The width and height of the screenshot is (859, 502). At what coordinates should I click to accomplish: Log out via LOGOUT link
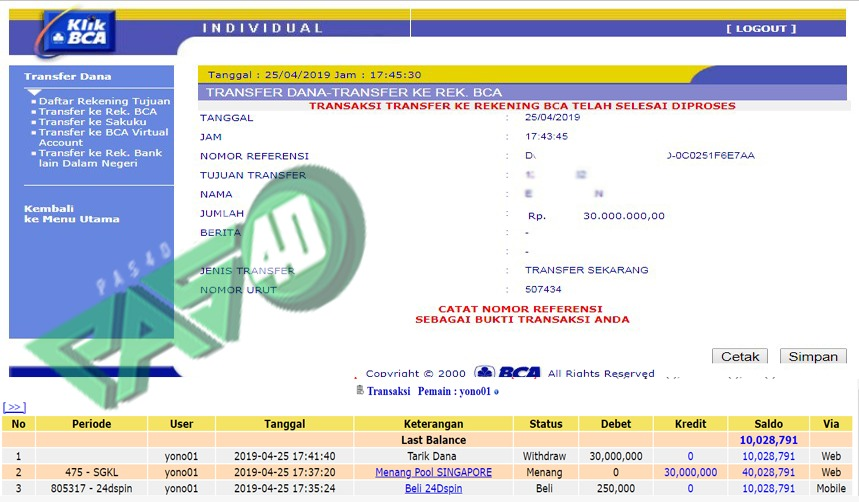click(761, 28)
